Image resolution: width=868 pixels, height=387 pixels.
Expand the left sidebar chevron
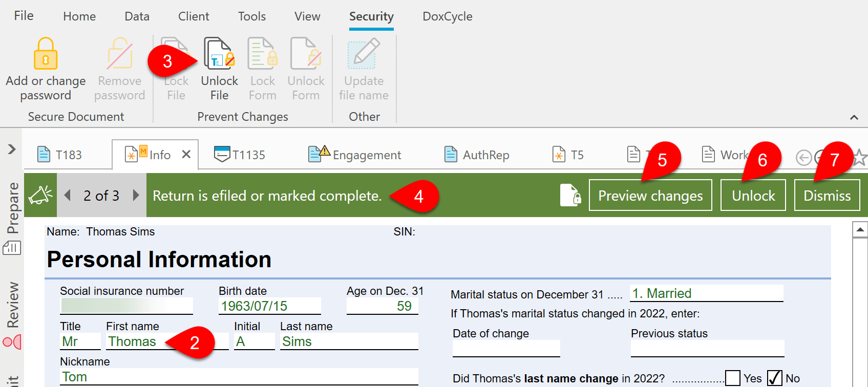point(12,149)
